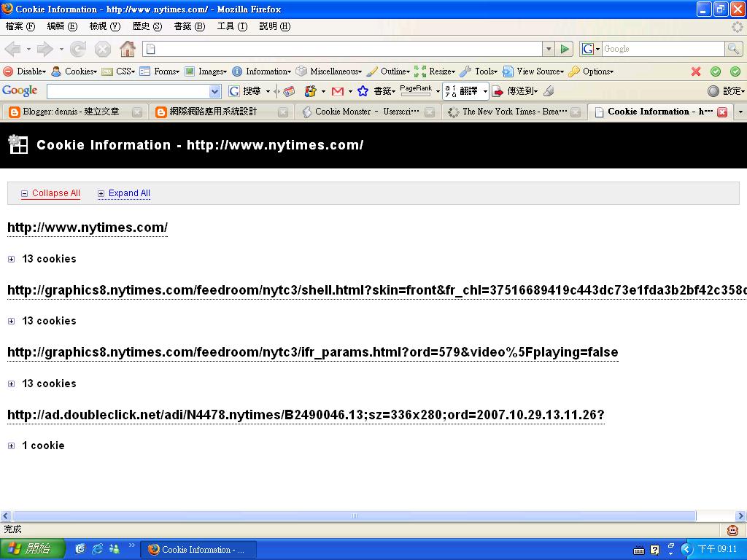Open the graphics8 ifr_params.html link

pyautogui.click(x=312, y=352)
